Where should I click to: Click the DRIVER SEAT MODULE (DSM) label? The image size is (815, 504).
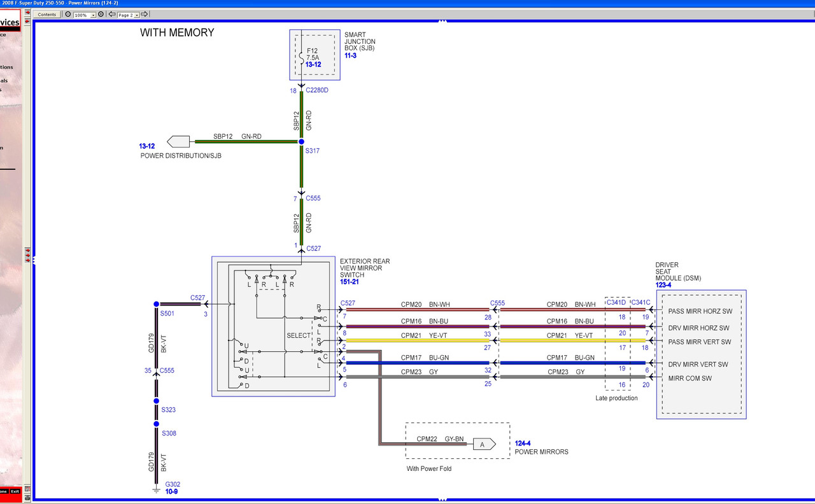coord(679,272)
